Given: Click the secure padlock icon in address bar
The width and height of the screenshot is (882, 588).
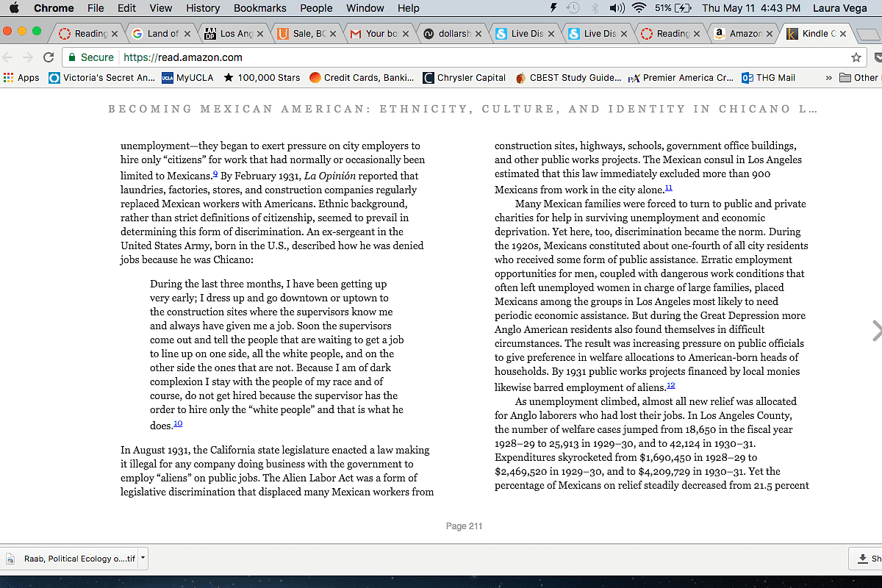Looking at the screenshot, I should pyautogui.click(x=71, y=57).
